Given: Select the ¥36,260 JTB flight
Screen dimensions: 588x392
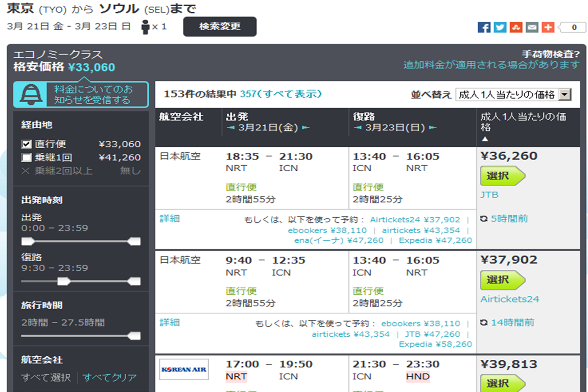Looking at the screenshot, I should pos(503,176).
